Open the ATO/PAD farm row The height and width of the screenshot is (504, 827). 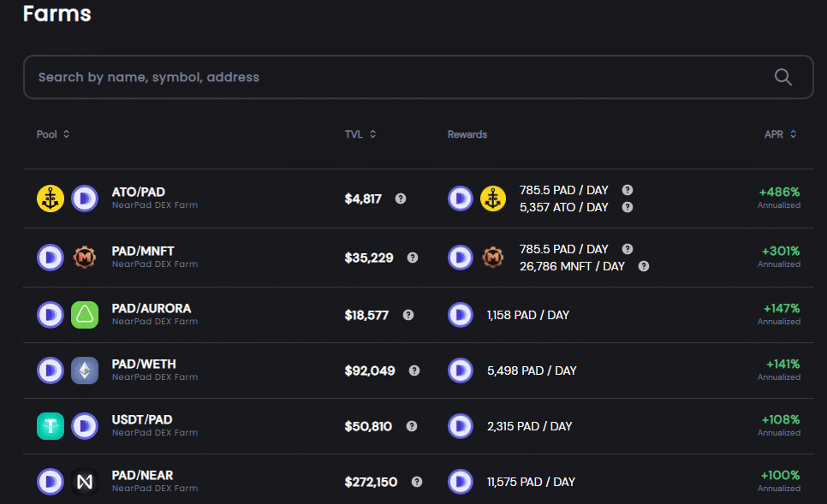point(419,199)
